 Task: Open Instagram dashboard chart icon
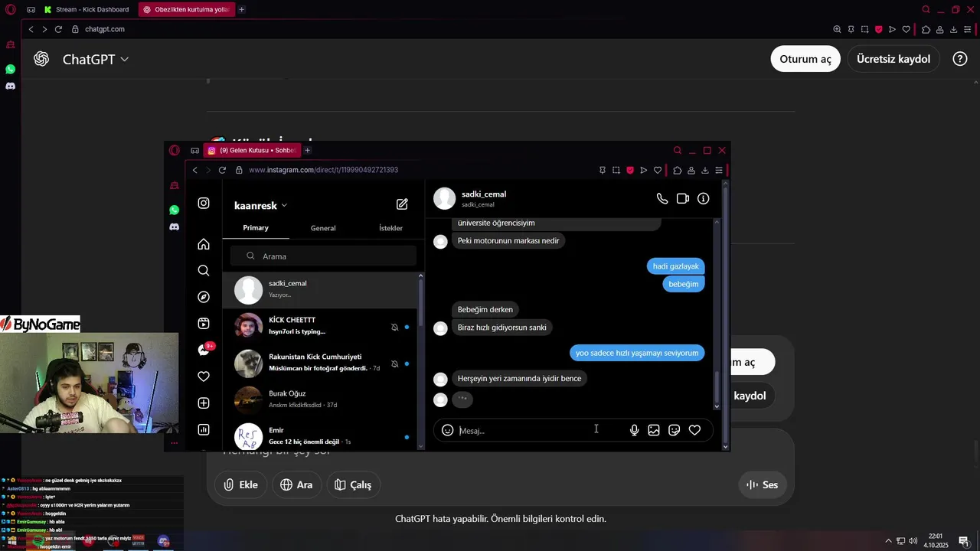[204, 429]
